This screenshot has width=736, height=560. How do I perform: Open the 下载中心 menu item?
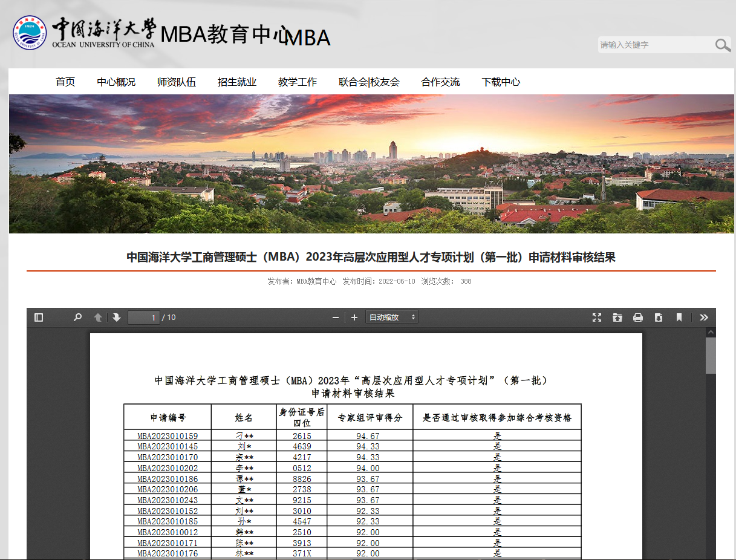pyautogui.click(x=501, y=82)
